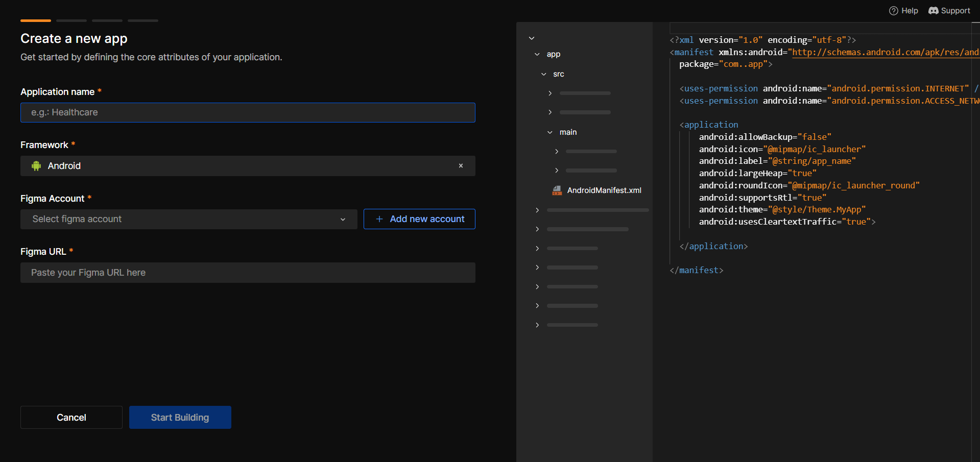The width and height of the screenshot is (980, 462).
Task: Collapse the root tree chevron
Action: (x=532, y=38)
